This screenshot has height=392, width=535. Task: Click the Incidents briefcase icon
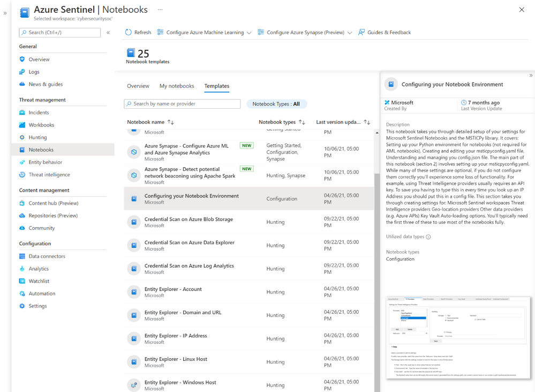pyautogui.click(x=22, y=112)
